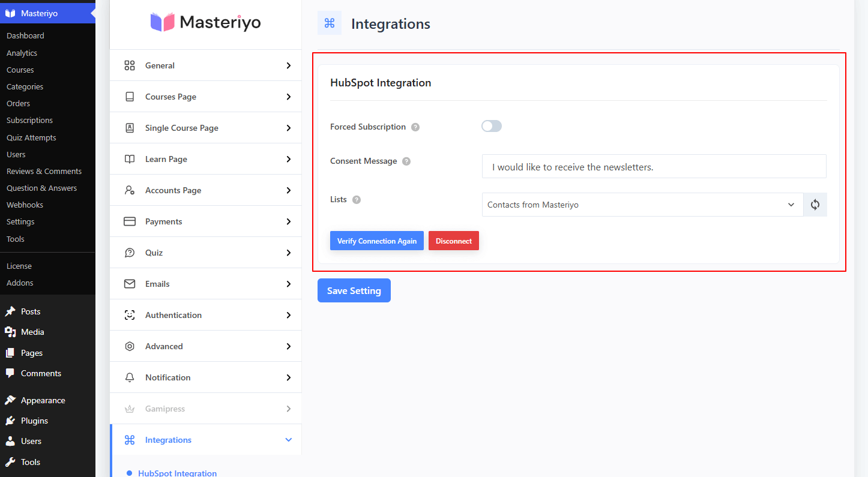Show help tooltip for Lists

coord(357,200)
